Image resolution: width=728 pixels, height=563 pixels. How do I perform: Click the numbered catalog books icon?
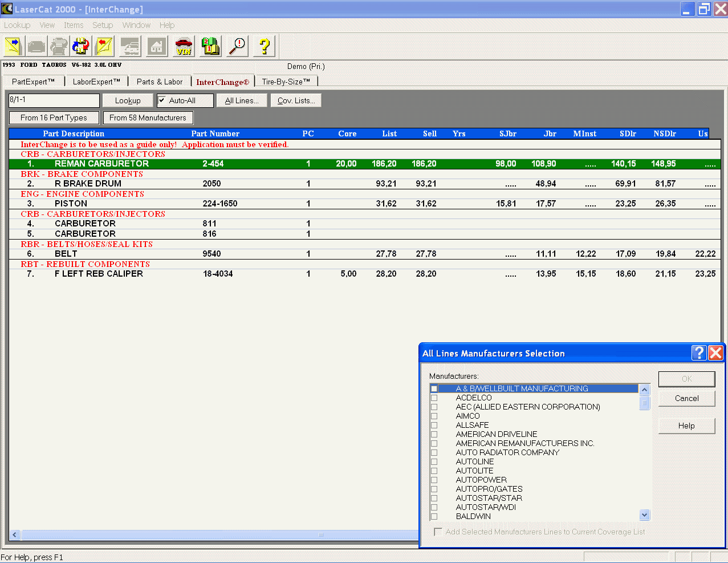pyautogui.click(x=210, y=46)
